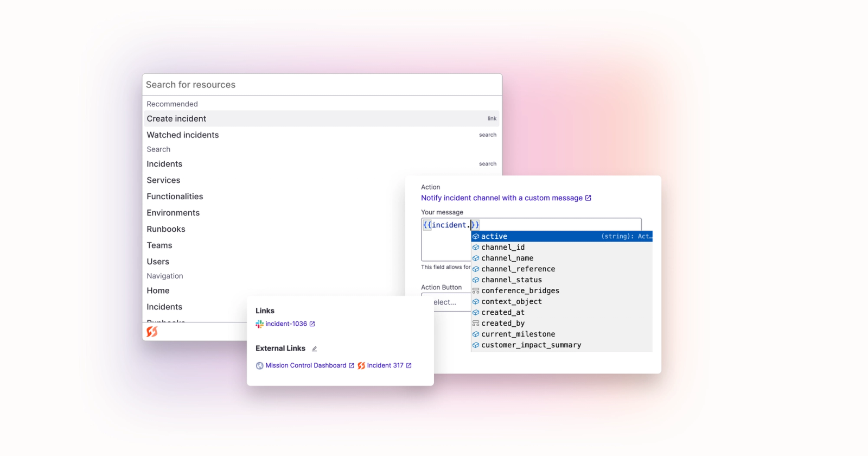The width and height of the screenshot is (868, 456).
Task: Pick created_by from autocomplete list
Action: pyautogui.click(x=561, y=324)
